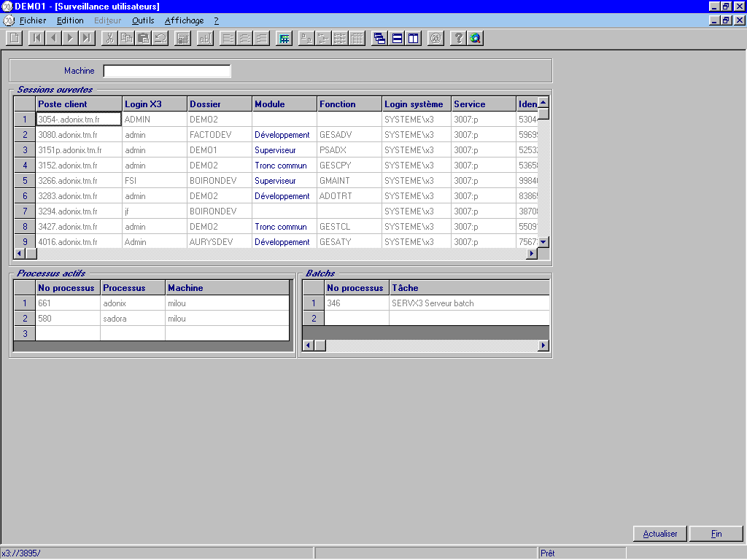Jump to last record with navigation arrows
Image resolution: width=747 pixels, height=560 pixels.
pos(87,38)
